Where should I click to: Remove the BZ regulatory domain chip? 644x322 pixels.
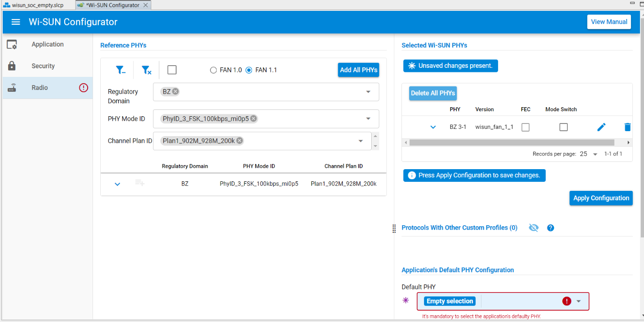click(176, 91)
